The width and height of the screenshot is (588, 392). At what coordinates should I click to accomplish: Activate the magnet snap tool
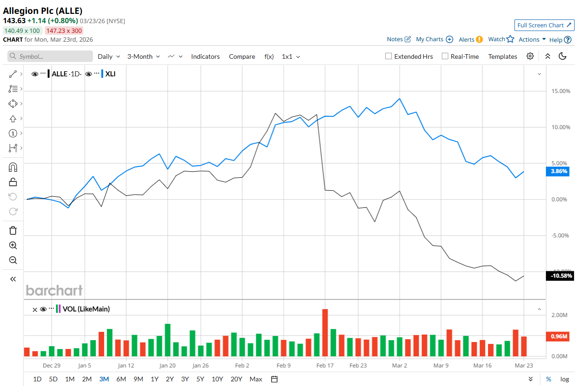pos(13,167)
